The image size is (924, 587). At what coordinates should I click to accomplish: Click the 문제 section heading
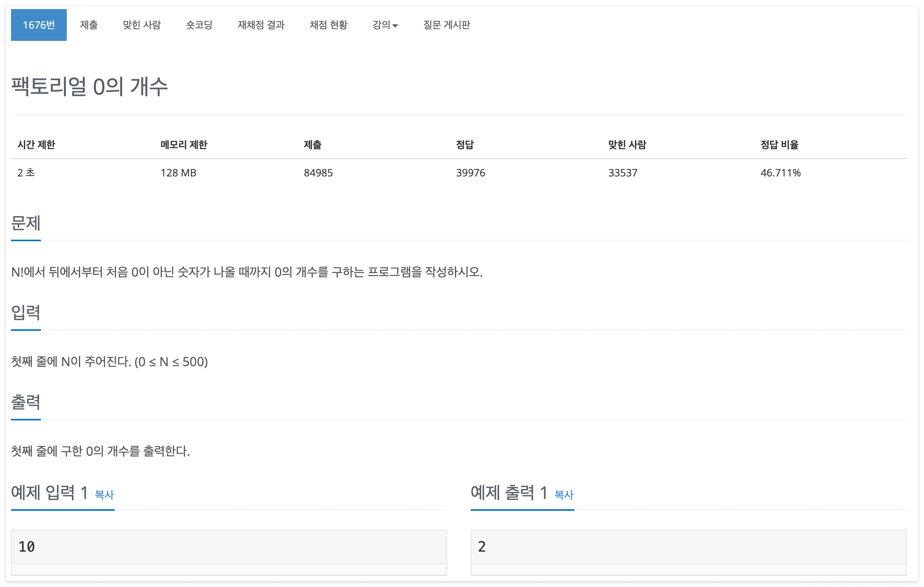point(26,224)
